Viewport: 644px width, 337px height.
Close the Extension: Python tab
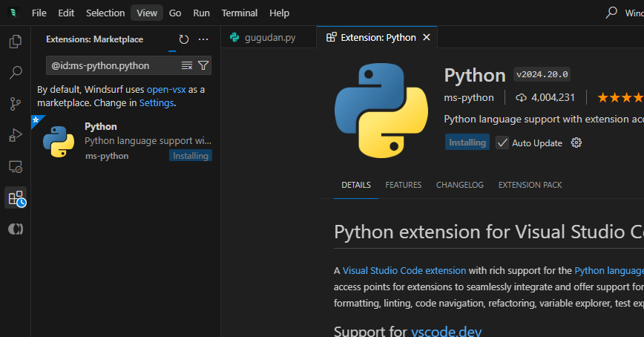(x=427, y=37)
